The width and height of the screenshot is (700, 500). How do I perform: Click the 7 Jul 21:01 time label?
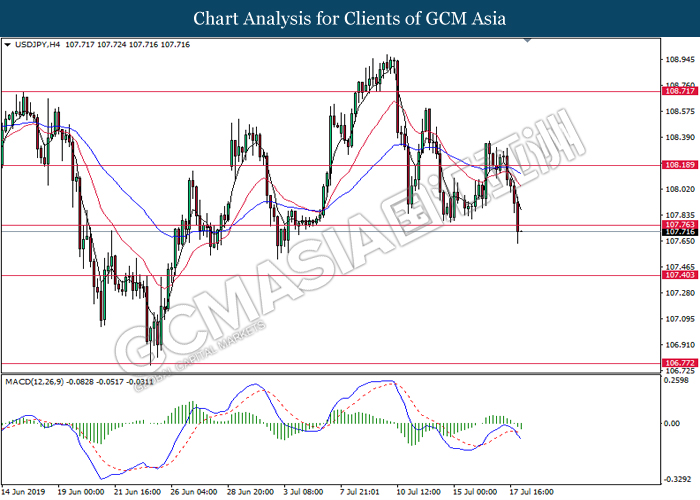pyautogui.click(x=360, y=492)
